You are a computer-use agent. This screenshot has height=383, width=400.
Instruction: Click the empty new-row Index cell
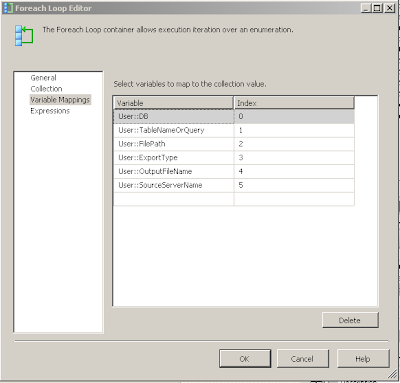pos(294,199)
